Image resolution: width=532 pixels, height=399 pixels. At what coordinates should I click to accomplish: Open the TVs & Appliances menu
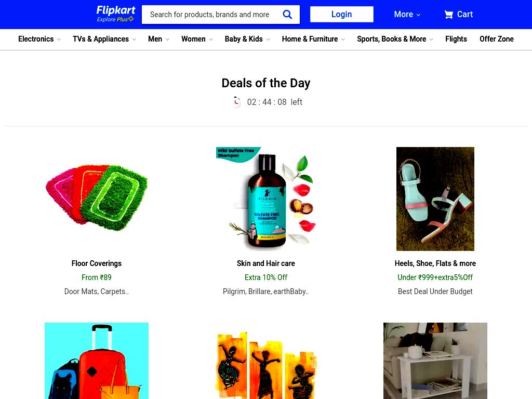[x=104, y=39]
